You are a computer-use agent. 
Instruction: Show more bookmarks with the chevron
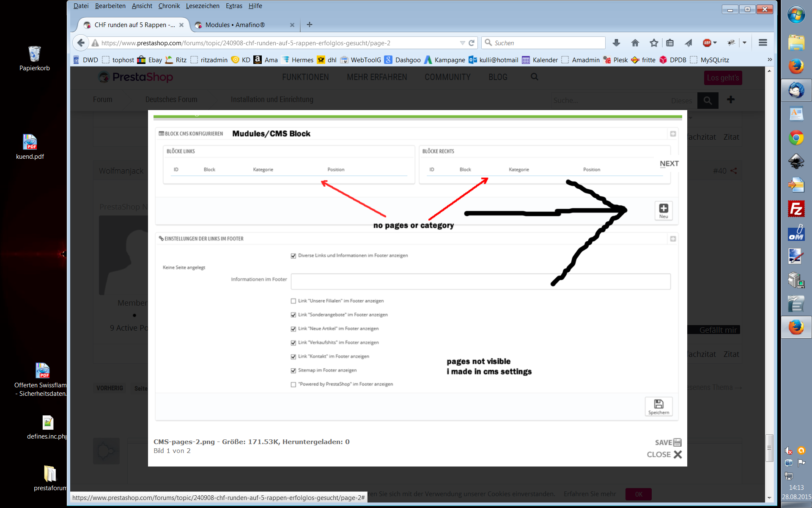point(770,60)
